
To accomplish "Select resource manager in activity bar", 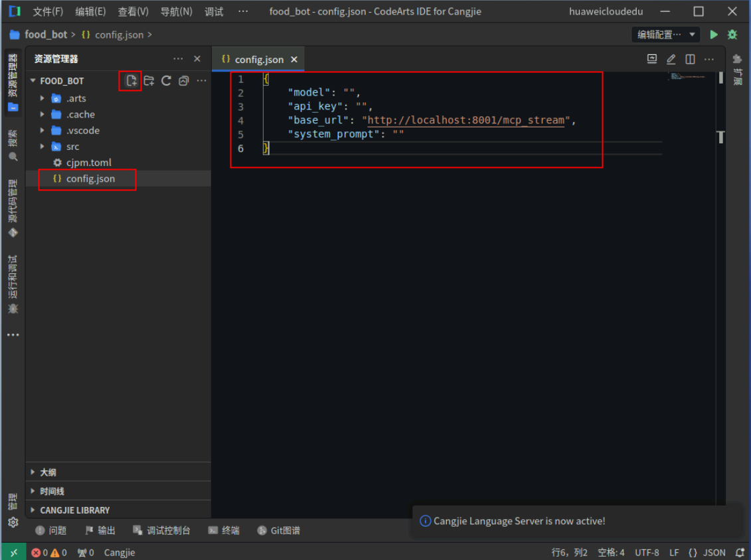I will click(13, 82).
